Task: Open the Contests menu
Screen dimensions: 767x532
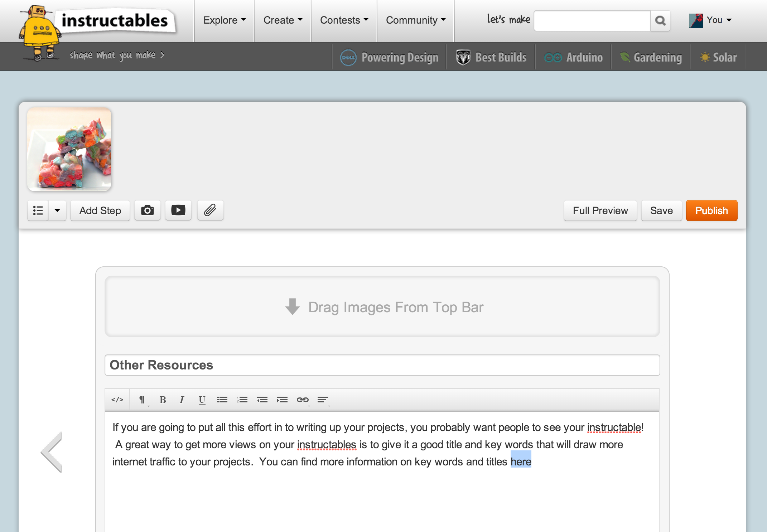Action: coord(343,20)
